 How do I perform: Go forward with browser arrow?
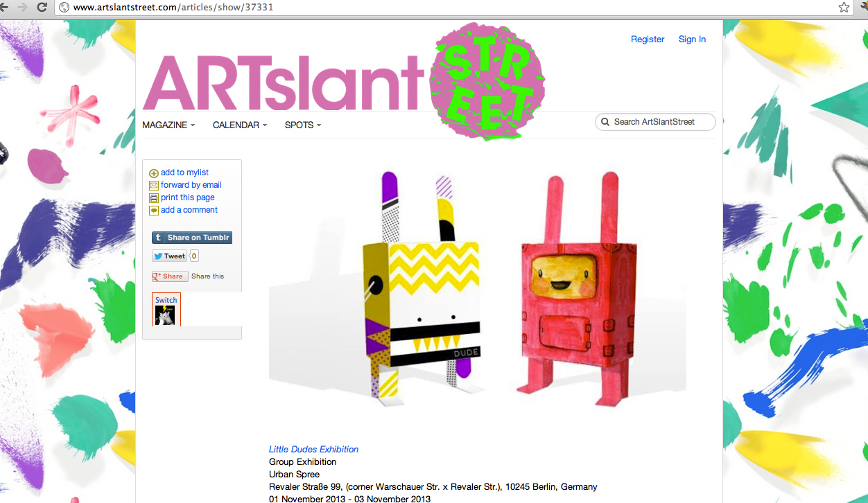[21, 8]
